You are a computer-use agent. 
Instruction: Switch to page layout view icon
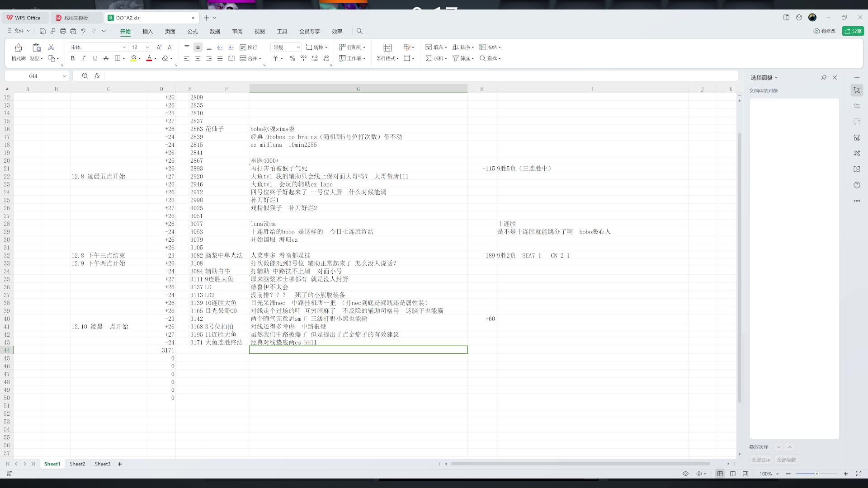733,474
